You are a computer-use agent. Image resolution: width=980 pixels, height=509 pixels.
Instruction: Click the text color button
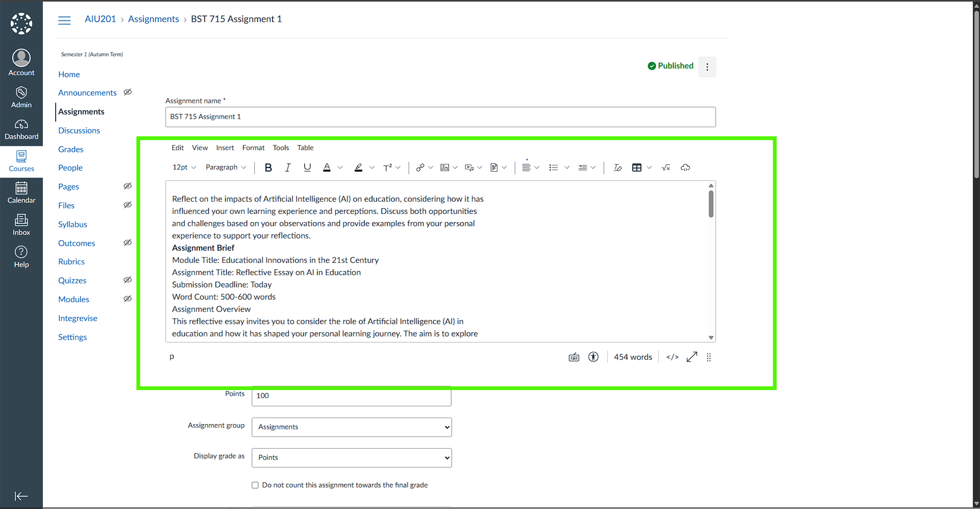327,167
